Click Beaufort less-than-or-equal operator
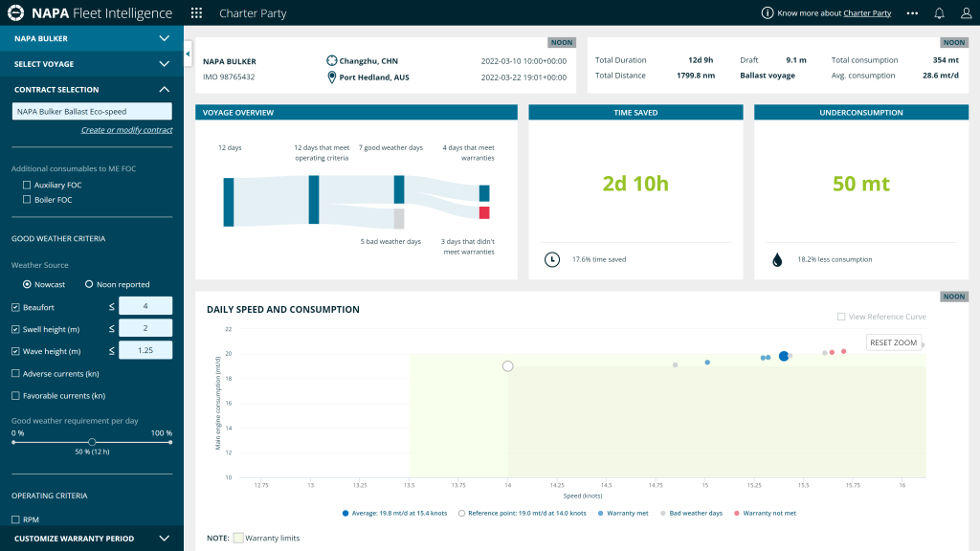Screen dimensions: 980x551 coord(112,307)
